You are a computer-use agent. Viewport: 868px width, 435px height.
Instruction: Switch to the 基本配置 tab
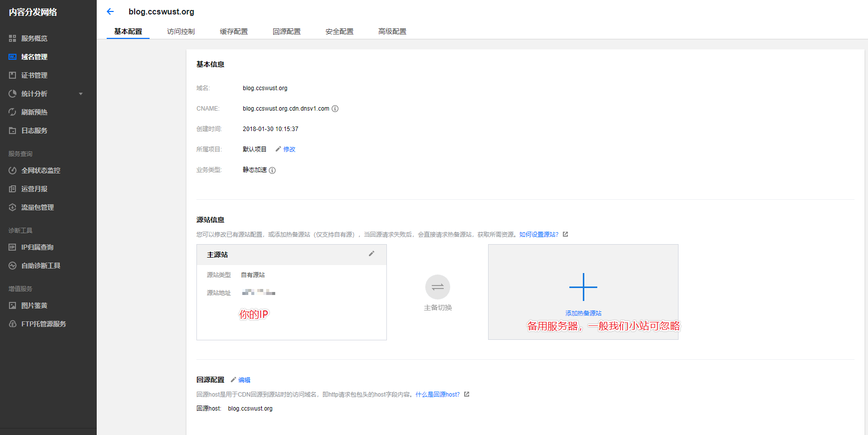point(128,31)
